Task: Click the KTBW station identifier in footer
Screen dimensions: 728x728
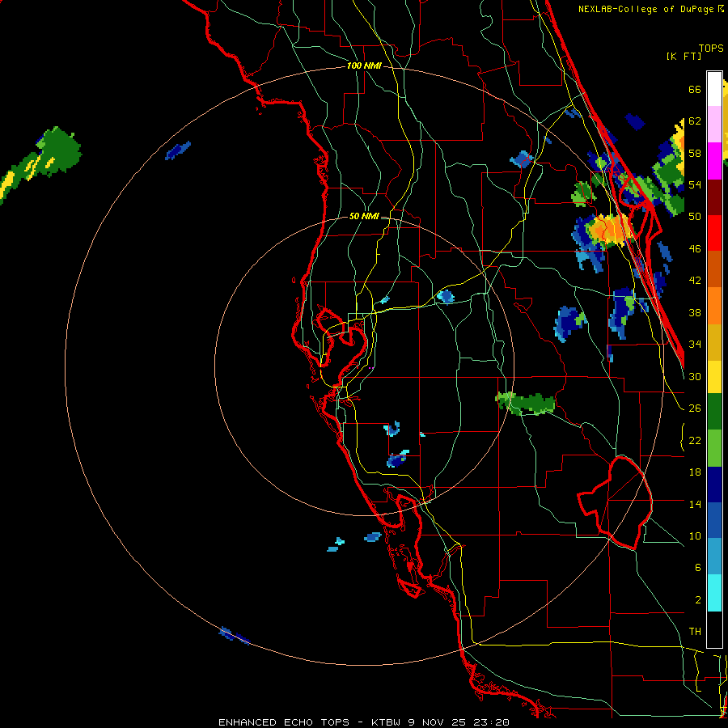Action: (385, 722)
